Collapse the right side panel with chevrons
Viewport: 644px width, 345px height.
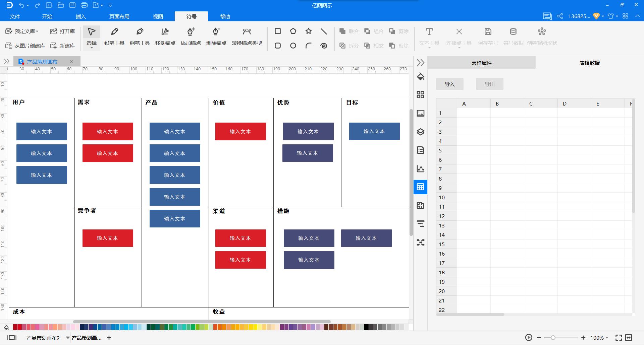click(x=420, y=63)
